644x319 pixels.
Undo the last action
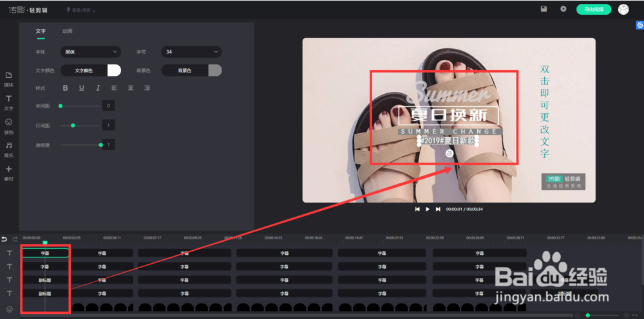pos(5,239)
